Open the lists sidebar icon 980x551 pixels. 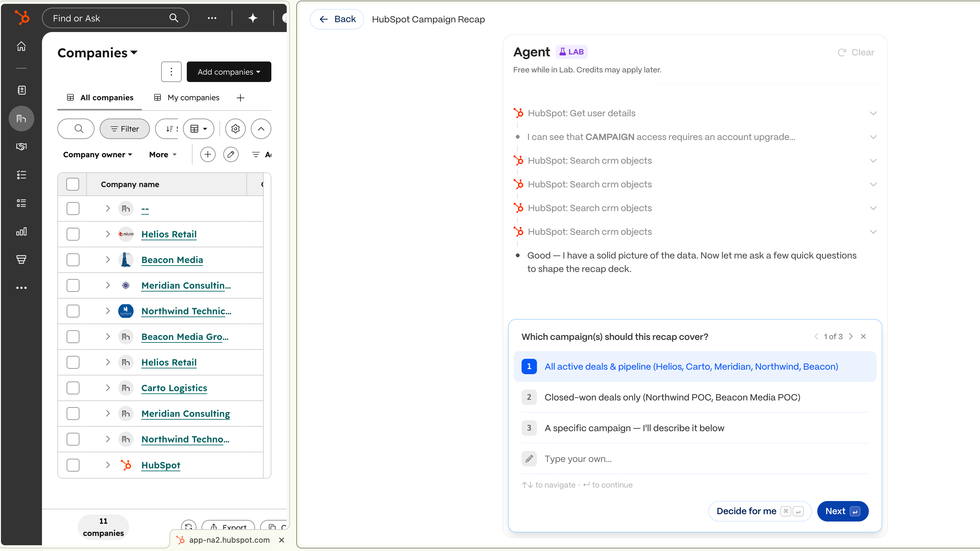click(21, 203)
